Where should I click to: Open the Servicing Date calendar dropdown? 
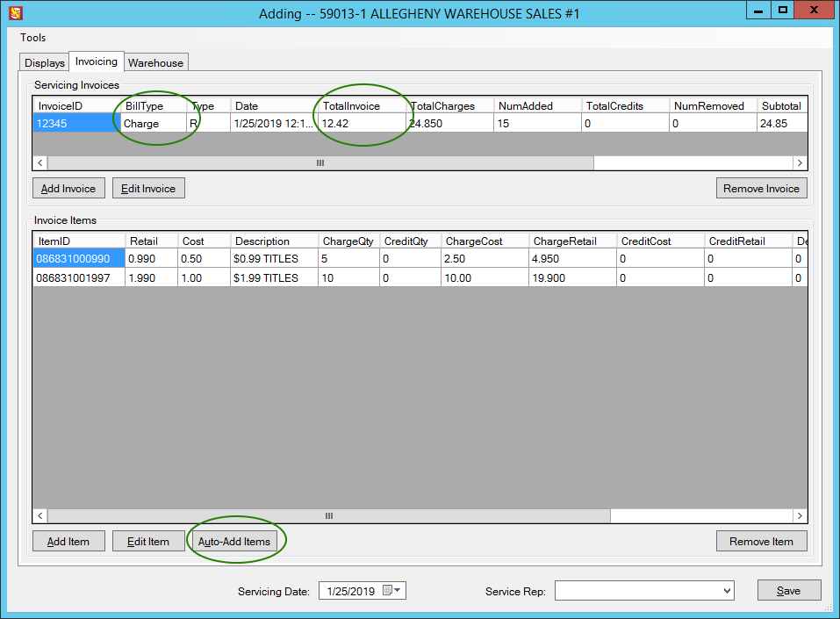coord(392,591)
